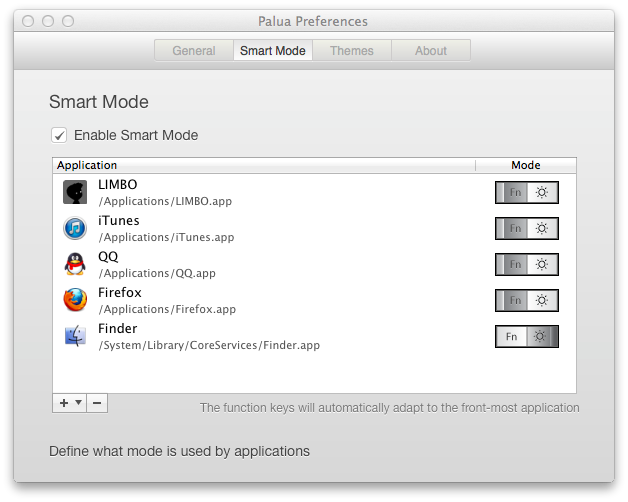Click the LIMBO app icon

pyautogui.click(x=75, y=192)
